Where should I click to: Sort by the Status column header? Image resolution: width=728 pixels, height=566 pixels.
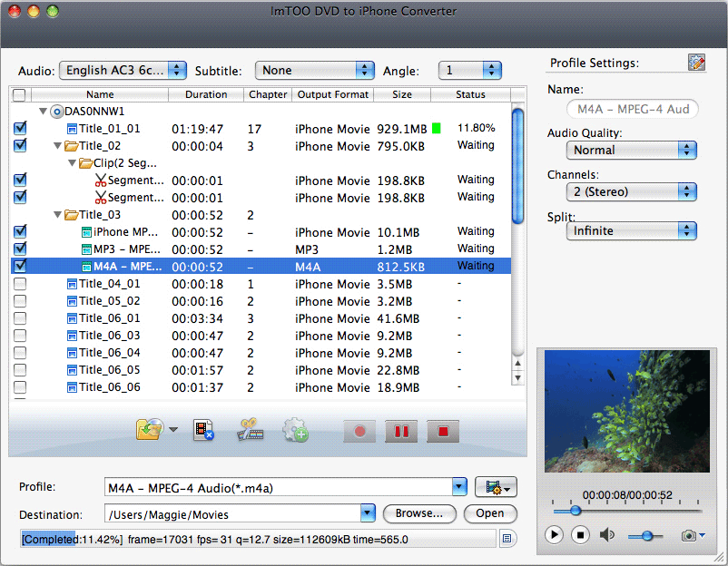[470, 94]
